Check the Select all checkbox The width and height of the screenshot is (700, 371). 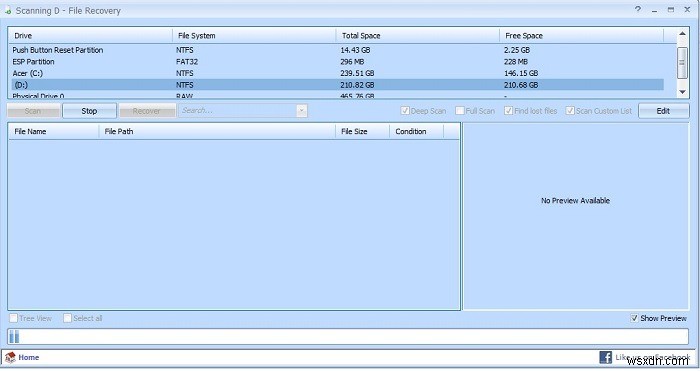coord(67,318)
